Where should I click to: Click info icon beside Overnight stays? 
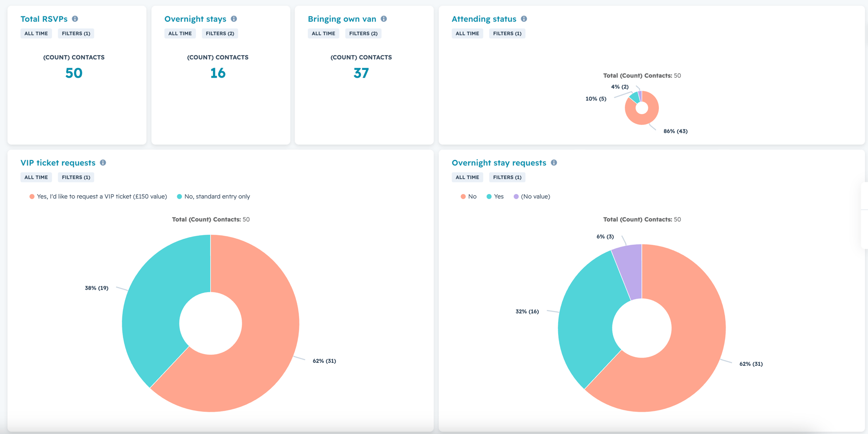(x=234, y=19)
